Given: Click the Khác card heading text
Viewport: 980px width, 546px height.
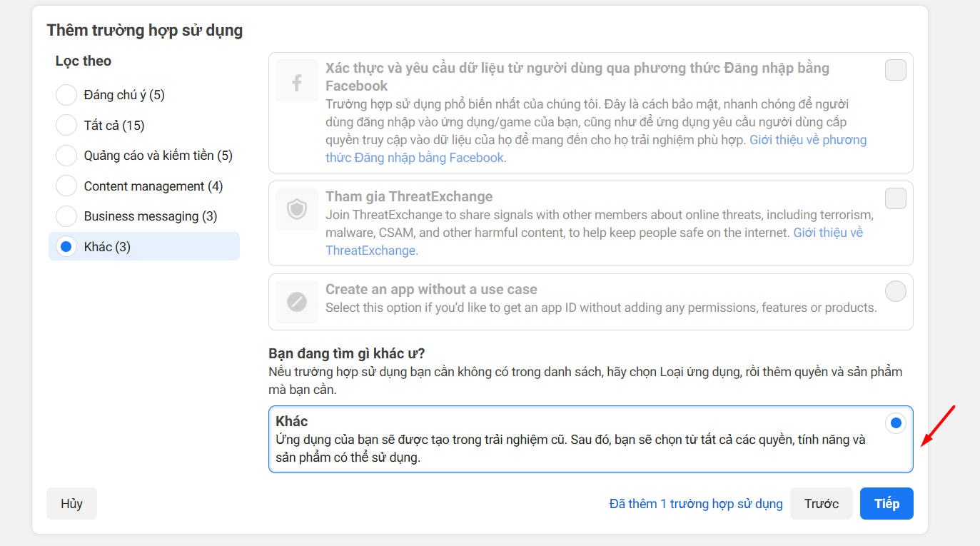Looking at the screenshot, I should [292, 421].
